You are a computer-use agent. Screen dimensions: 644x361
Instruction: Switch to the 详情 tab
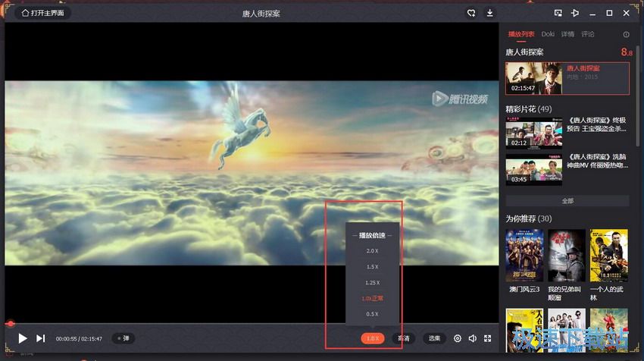(567, 34)
